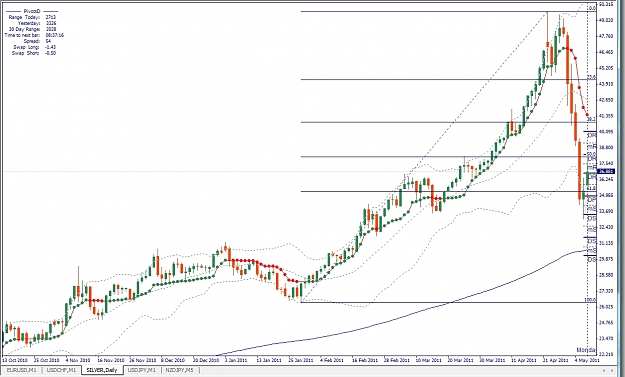Click the 30 Day Range line

[34, 29]
